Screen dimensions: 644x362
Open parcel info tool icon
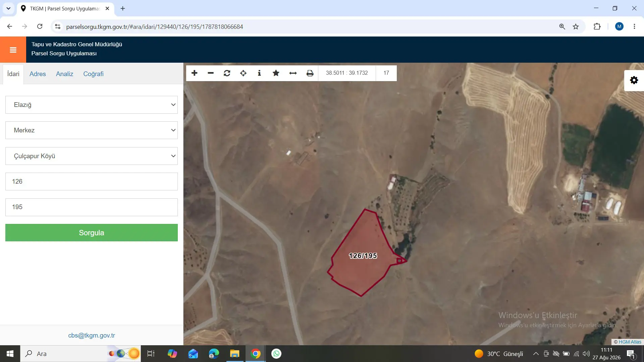[x=259, y=73]
